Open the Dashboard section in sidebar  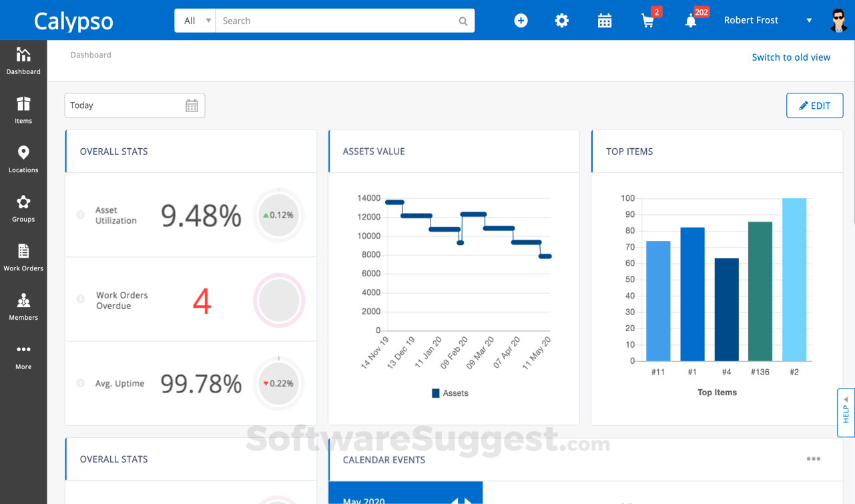pyautogui.click(x=23, y=60)
